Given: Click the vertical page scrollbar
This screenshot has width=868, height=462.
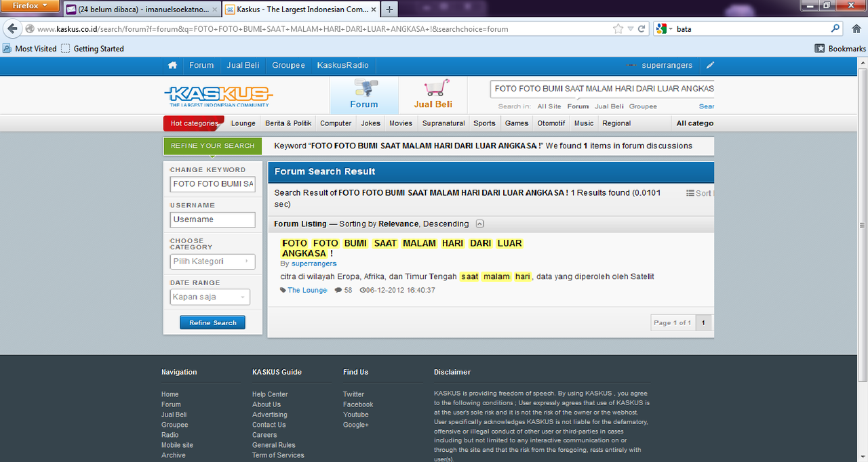Looking at the screenshot, I should coord(863,224).
